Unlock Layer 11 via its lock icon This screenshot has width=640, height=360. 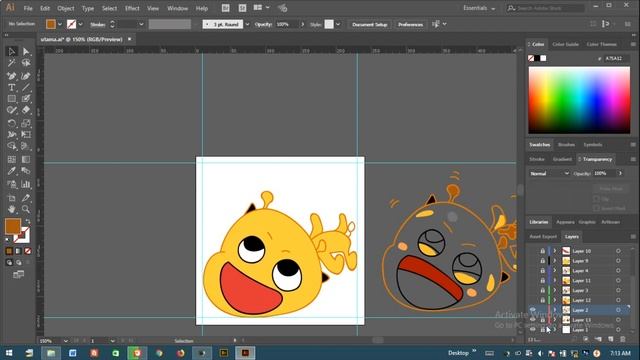tap(542, 280)
